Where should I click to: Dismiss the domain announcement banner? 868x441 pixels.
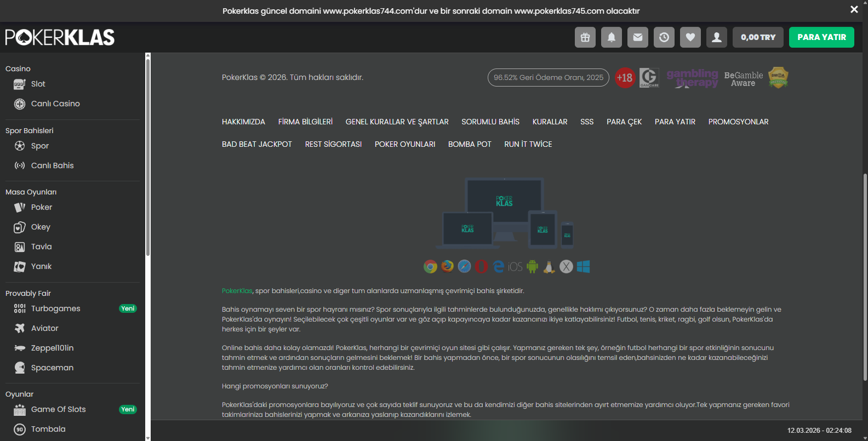point(854,9)
